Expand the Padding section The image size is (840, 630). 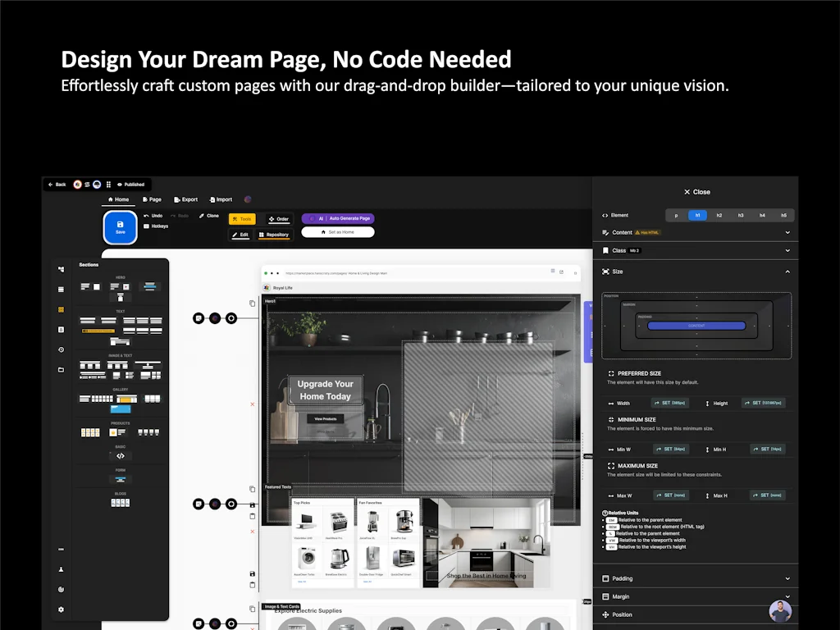point(786,577)
